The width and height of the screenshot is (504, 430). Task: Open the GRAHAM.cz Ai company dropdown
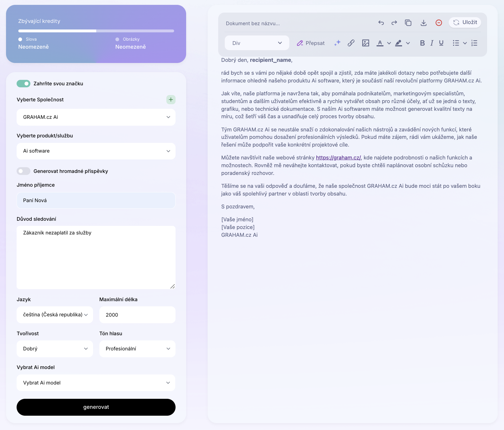[96, 117]
